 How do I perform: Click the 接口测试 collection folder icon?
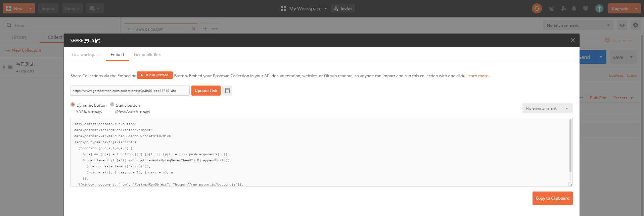coord(10,67)
